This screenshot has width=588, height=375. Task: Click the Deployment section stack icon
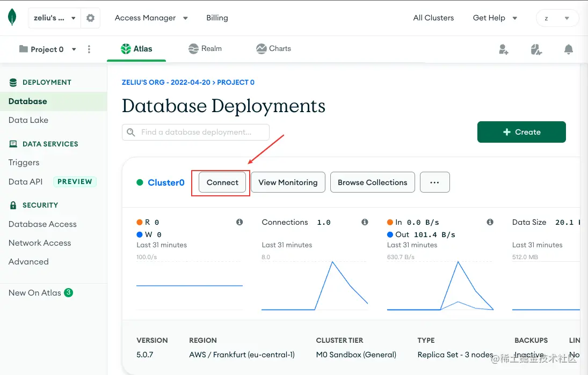point(13,83)
